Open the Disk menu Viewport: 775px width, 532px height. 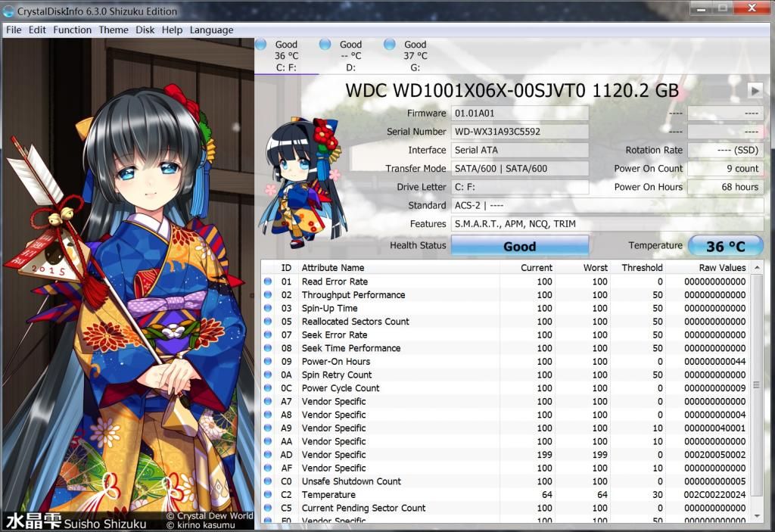(x=145, y=30)
